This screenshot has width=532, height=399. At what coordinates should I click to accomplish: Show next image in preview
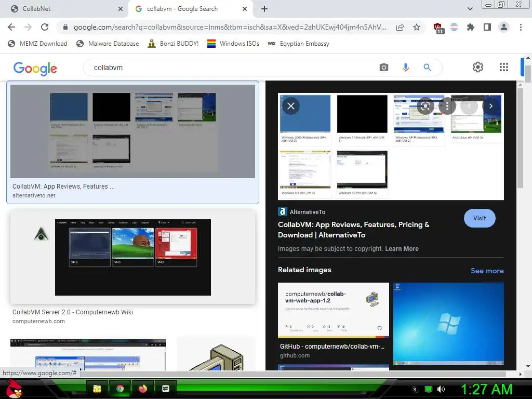490,106
